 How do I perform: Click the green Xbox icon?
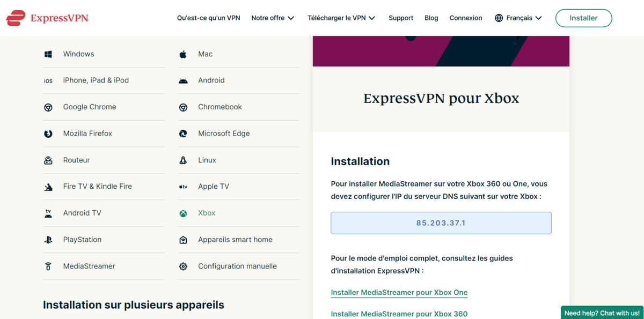point(183,213)
